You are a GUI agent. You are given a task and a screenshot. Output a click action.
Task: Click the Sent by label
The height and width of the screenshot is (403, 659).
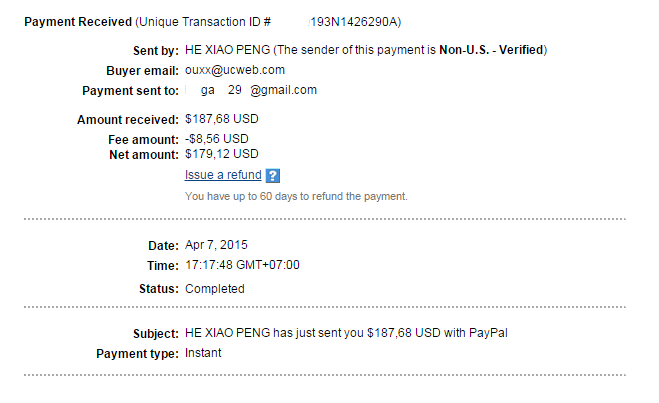(x=156, y=50)
